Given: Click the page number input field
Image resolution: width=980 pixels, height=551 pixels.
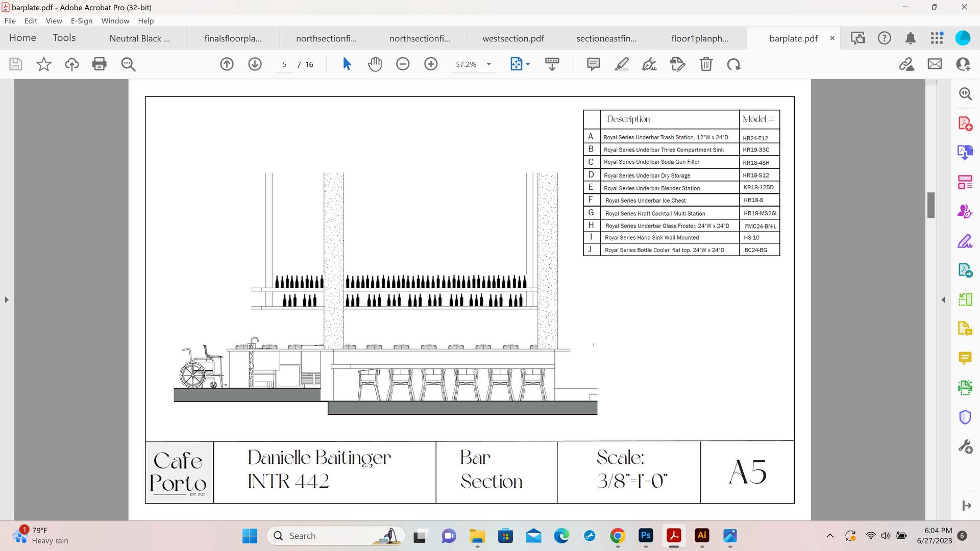Looking at the screenshot, I should [x=284, y=64].
